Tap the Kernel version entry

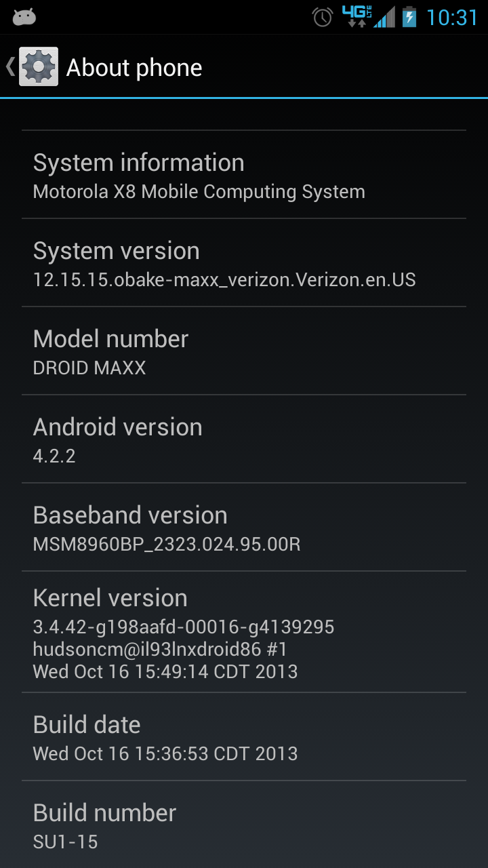244,632
